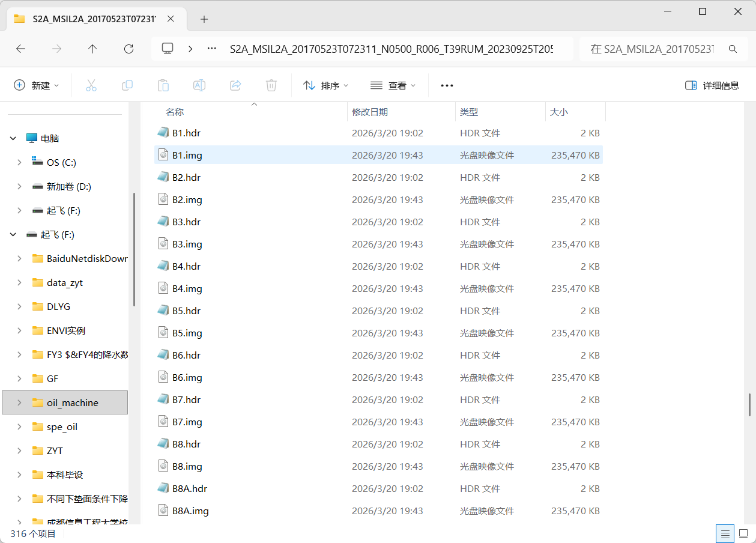Open a new tab with plus icon

pyautogui.click(x=204, y=19)
